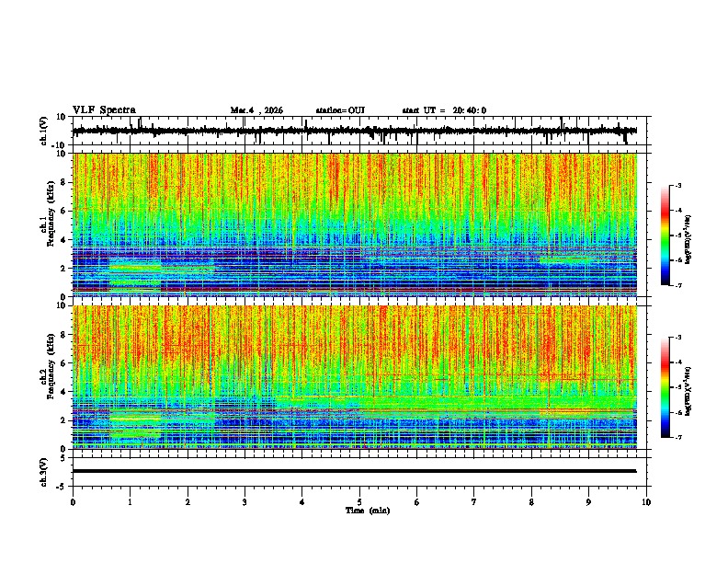
Task: Click the ch.1 "Frequency (kHz)" axis label
Action: 51,213
